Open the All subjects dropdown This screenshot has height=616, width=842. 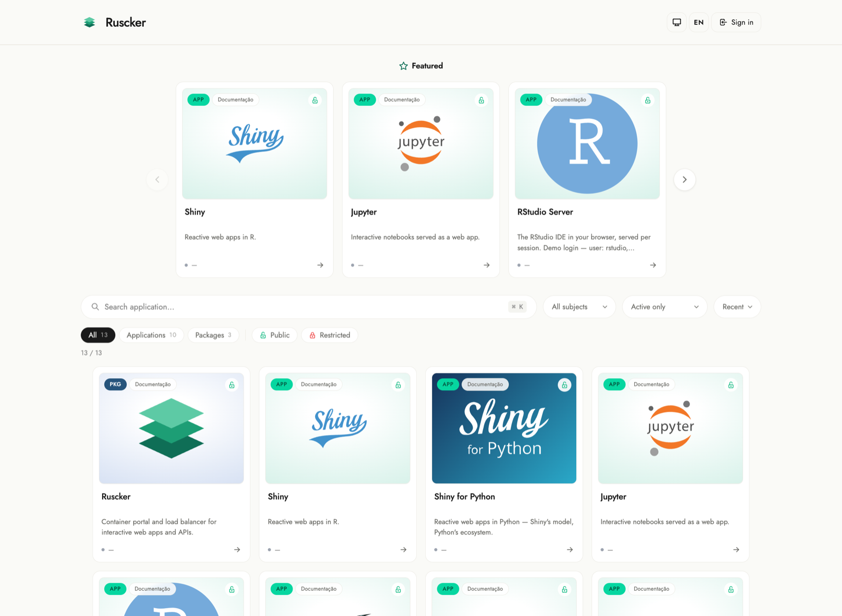tap(579, 307)
